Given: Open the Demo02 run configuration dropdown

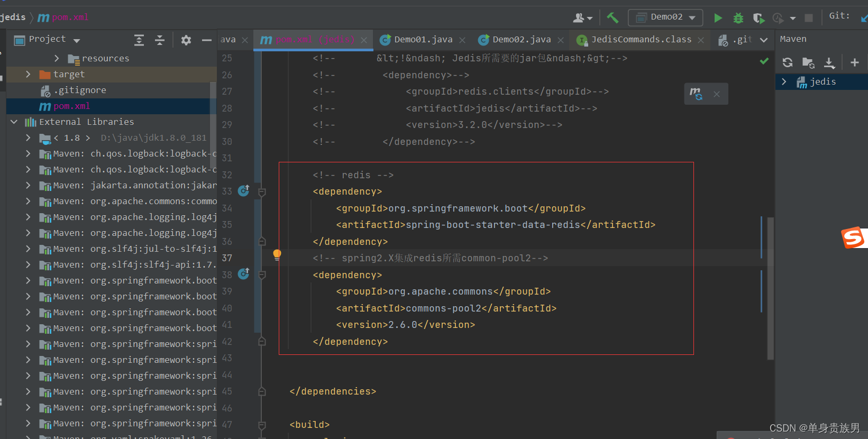Looking at the screenshot, I should coord(665,17).
